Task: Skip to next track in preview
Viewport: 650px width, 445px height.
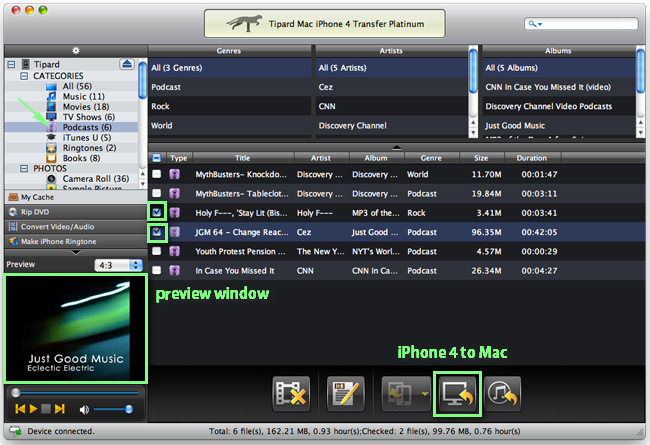Action: click(60, 409)
